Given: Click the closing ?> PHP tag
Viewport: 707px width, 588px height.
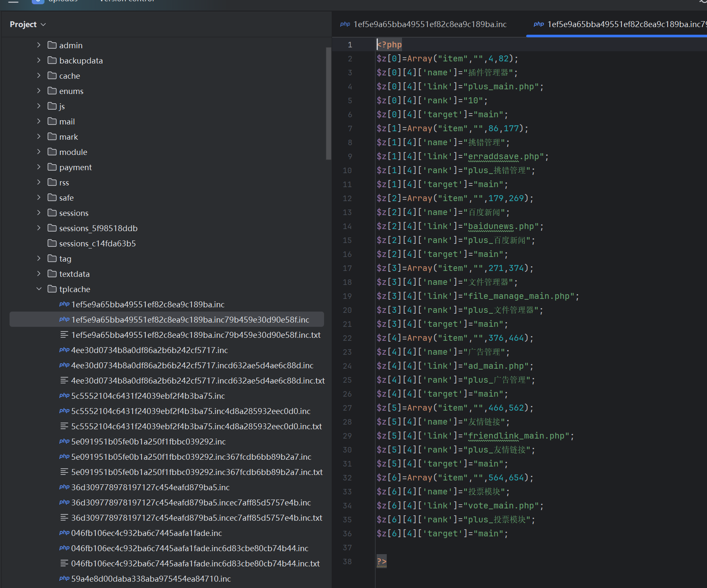Looking at the screenshot, I should pyautogui.click(x=382, y=561).
